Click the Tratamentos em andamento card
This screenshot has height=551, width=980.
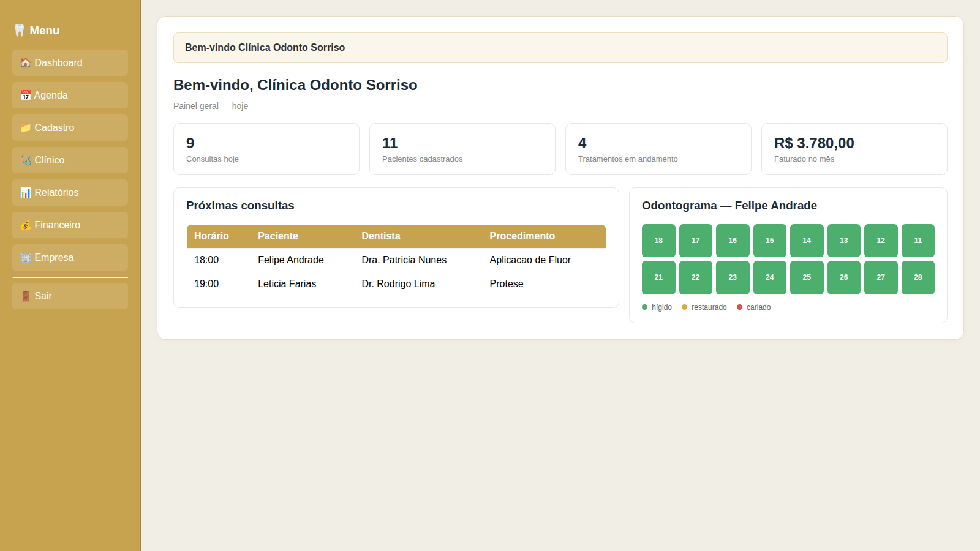coord(658,149)
